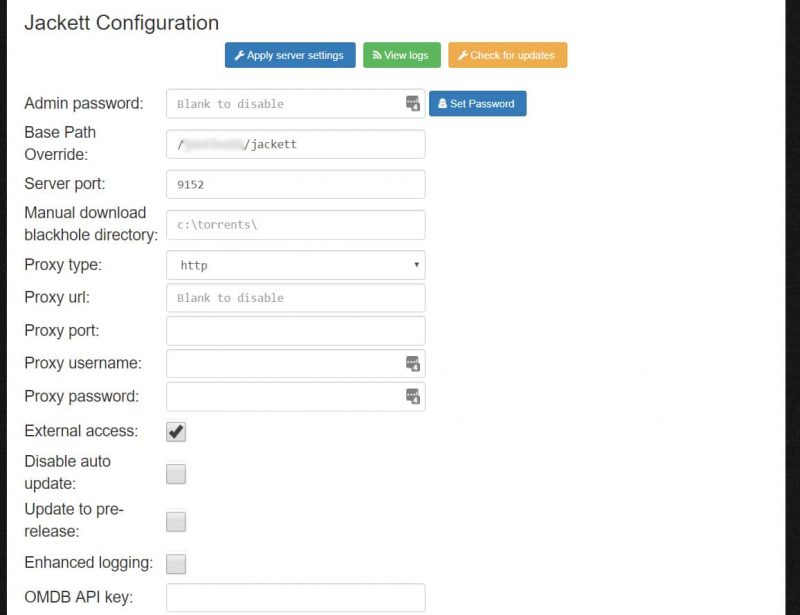800x615 pixels.
Task: Disable External access
Action: (x=175, y=431)
